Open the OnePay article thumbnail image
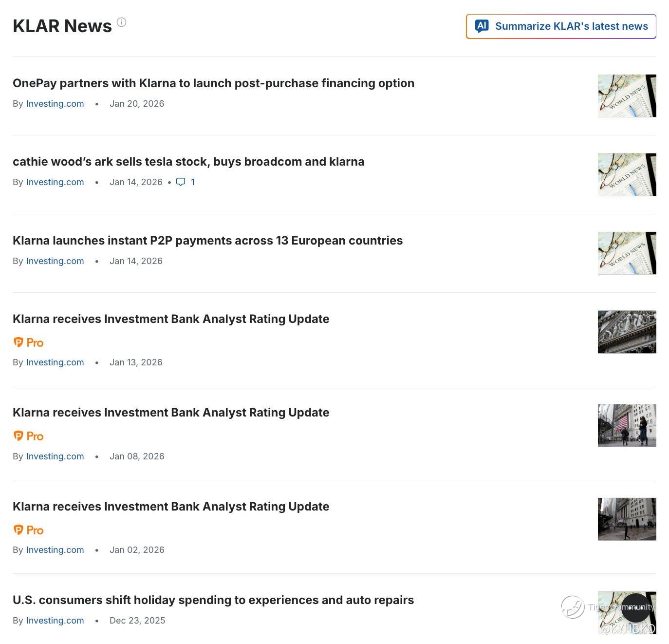 tap(627, 96)
